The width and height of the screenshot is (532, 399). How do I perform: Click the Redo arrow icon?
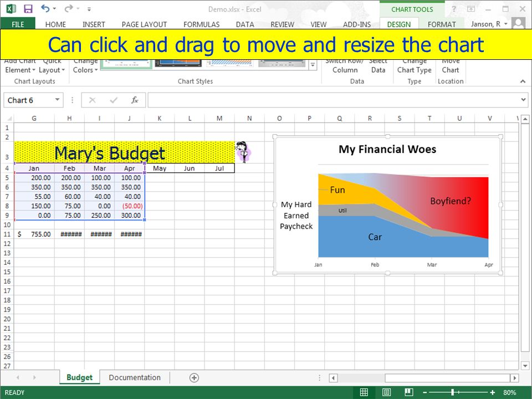click(x=69, y=8)
